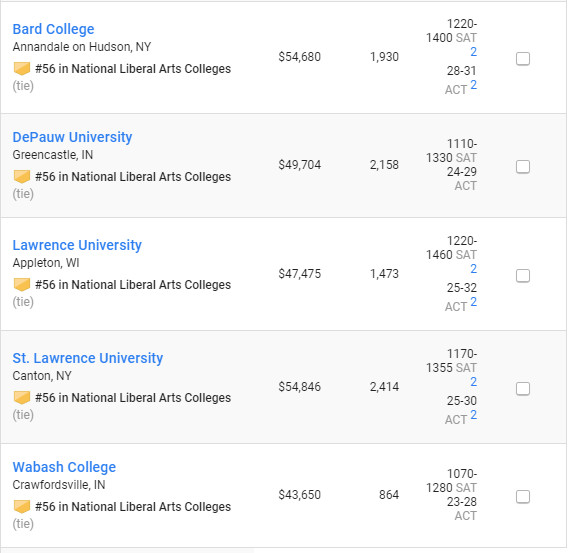This screenshot has width=569, height=553.
Task: Click the ranking badge icon for DePauw University
Action: (22, 176)
